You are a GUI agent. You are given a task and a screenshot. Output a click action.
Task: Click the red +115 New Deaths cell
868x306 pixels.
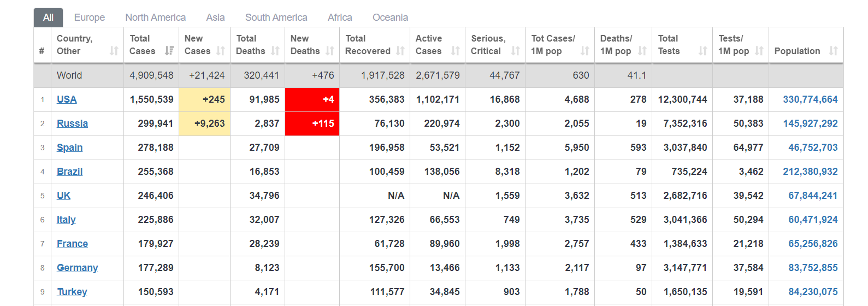tap(312, 123)
